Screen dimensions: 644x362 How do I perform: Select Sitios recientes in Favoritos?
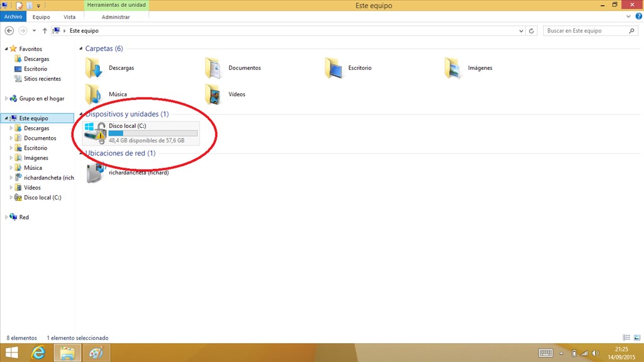coord(42,79)
